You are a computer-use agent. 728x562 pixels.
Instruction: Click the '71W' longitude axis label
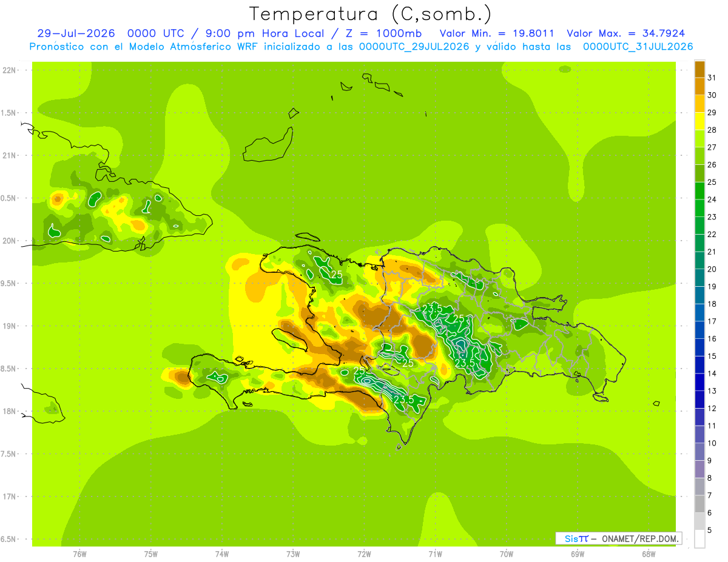[x=435, y=554]
